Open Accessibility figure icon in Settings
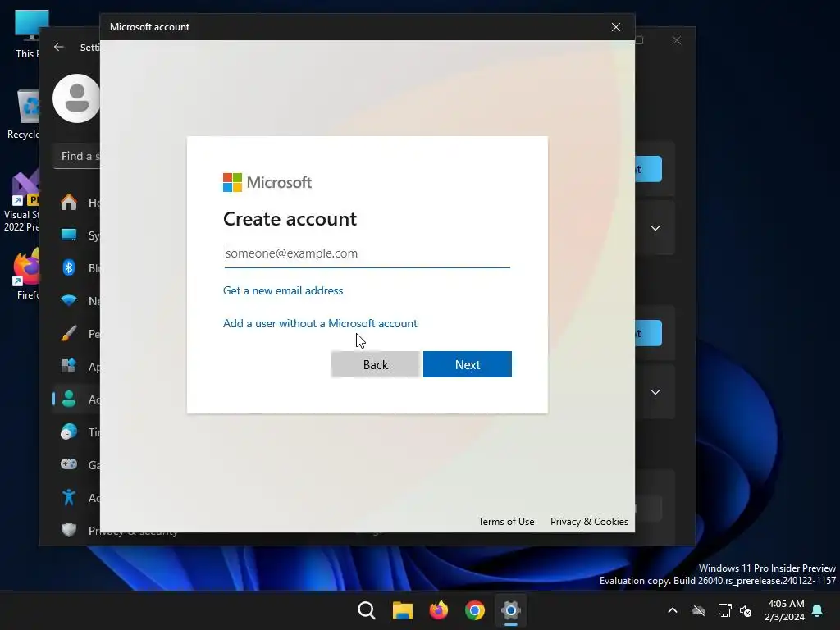 (69, 498)
